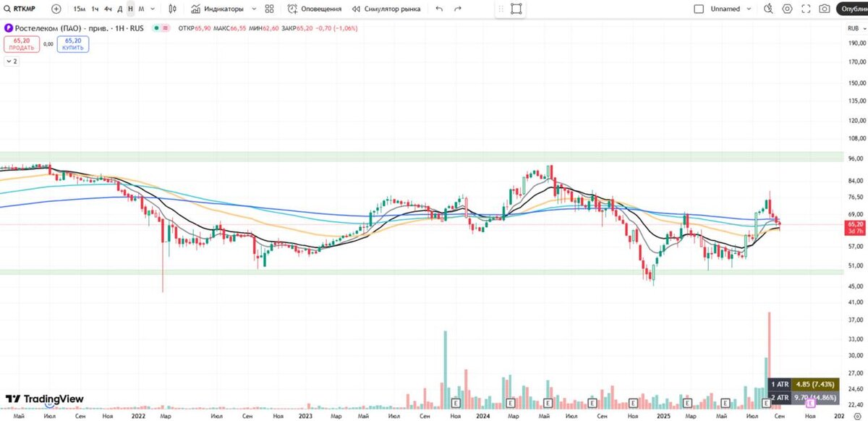Select the rectangle drawing tool
This screenshot has height=421, width=868.
(x=516, y=9)
